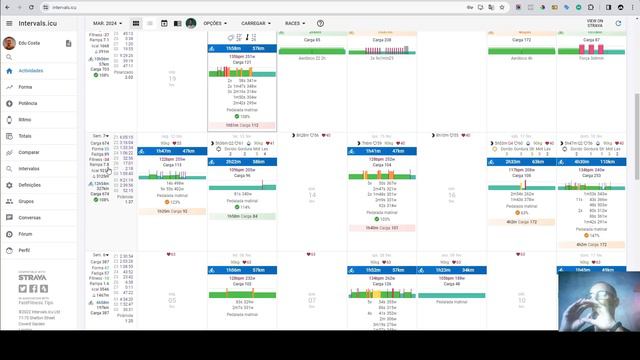This screenshot has width=640, height=360.
Task: Reload the page with browser refresh button
Action: [31, 7]
